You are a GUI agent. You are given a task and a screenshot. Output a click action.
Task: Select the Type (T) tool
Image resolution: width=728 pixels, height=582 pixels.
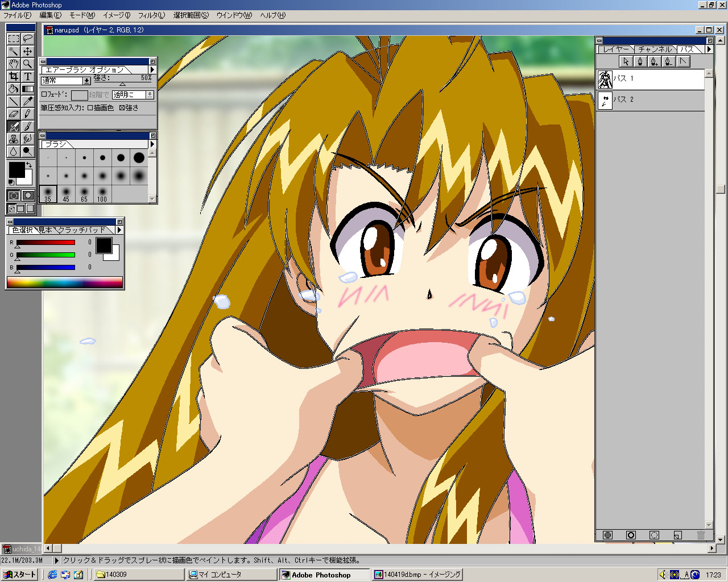(27, 76)
